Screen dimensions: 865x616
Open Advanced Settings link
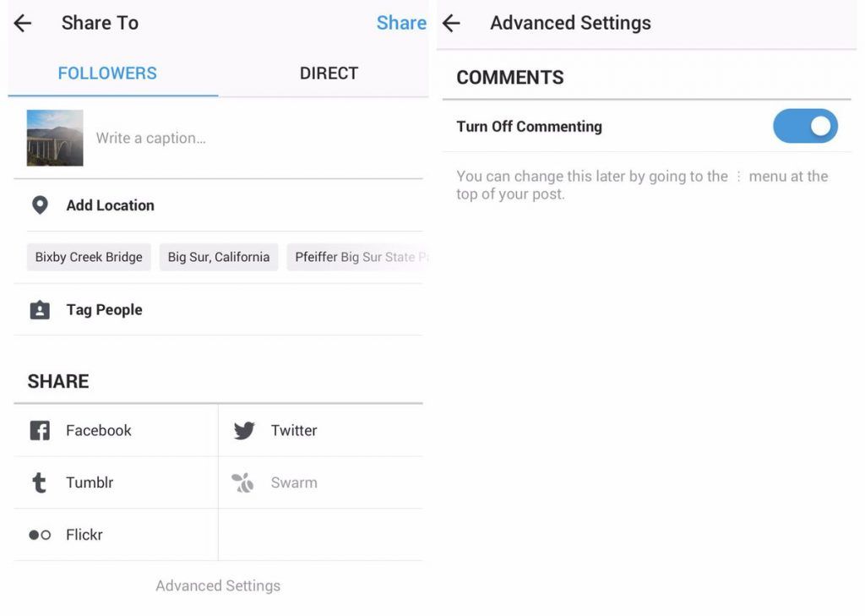click(x=218, y=586)
